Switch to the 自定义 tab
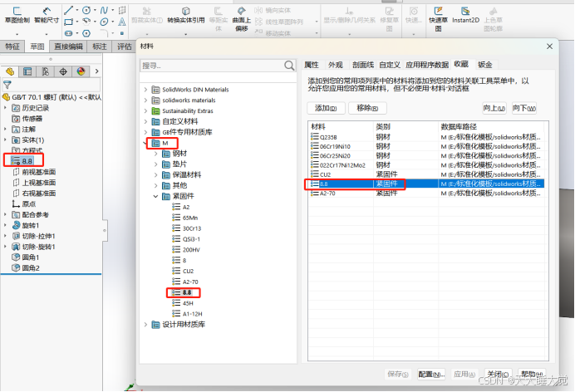 390,65
